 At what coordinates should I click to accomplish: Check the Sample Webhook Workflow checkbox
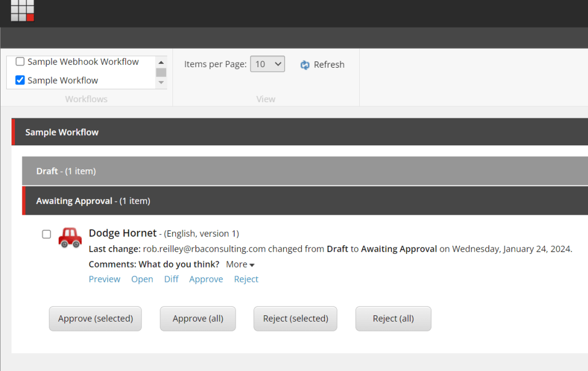coord(20,61)
